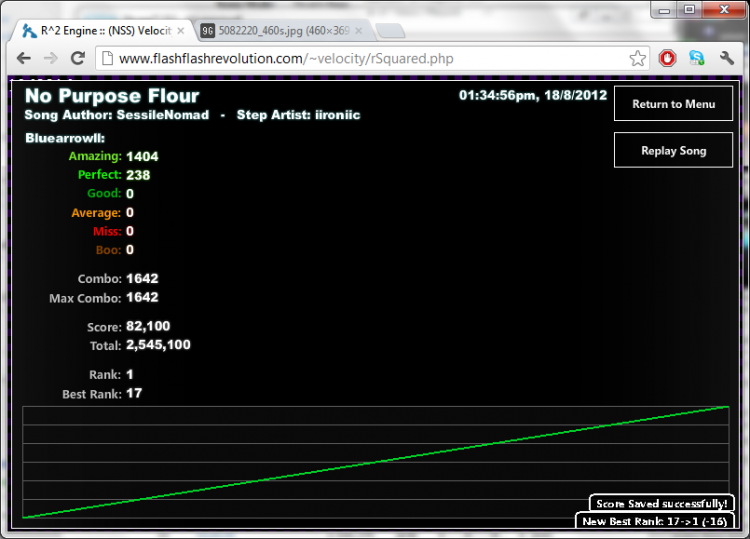Viewport: 750px width, 539px height.
Task: Click the browser back arrow
Action: click(22, 58)
